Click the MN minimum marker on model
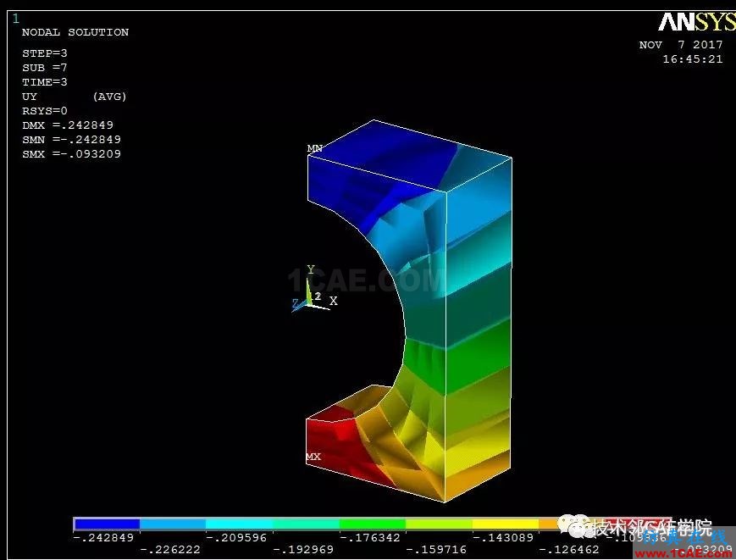This screenshot has height=560, width=736. pyautogui.click(x=314, y=148)
